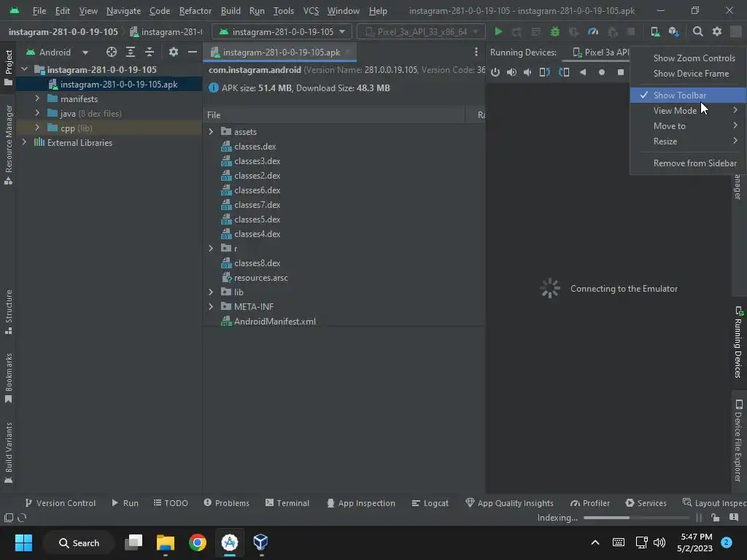Expand the META-INF folder in APK viewer
Image resolution: width=747 pixels, height=560 pixels.
pos(211,307)
